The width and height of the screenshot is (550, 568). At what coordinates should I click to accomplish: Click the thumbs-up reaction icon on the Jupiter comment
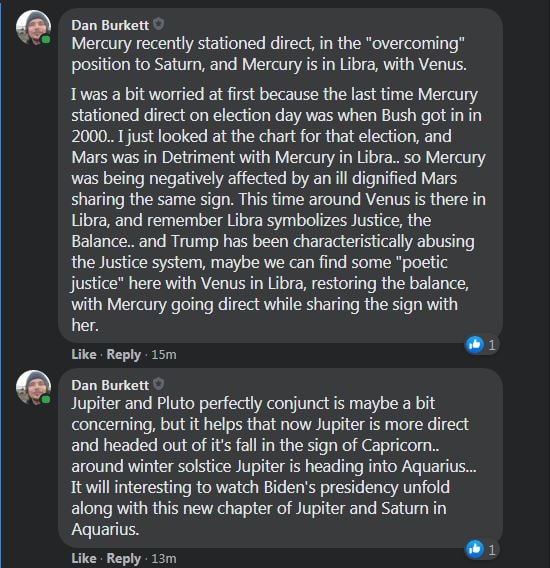coord(475,549)
